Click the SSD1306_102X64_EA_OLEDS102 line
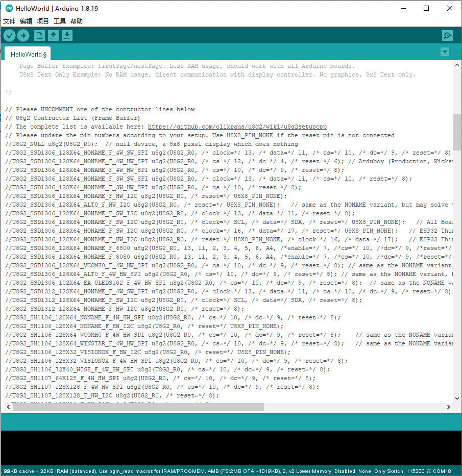The height and width of the screenshot is (476, 462). coord(229,283)
